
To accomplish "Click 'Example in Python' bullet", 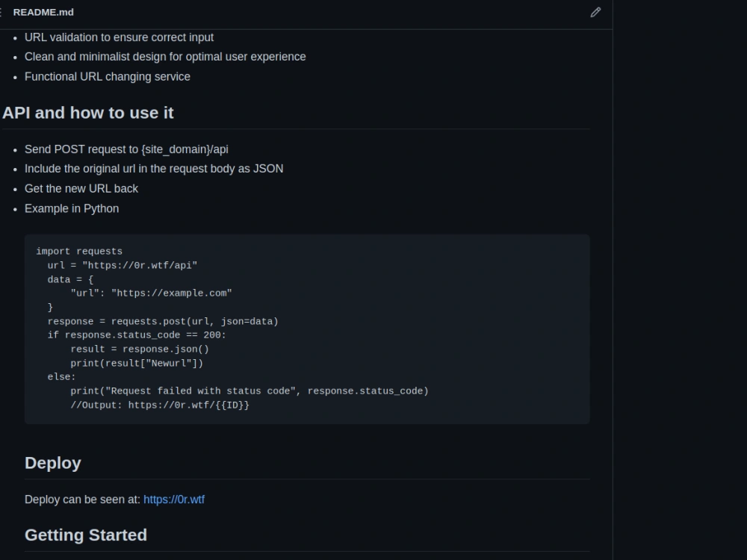I will point(72,209).
